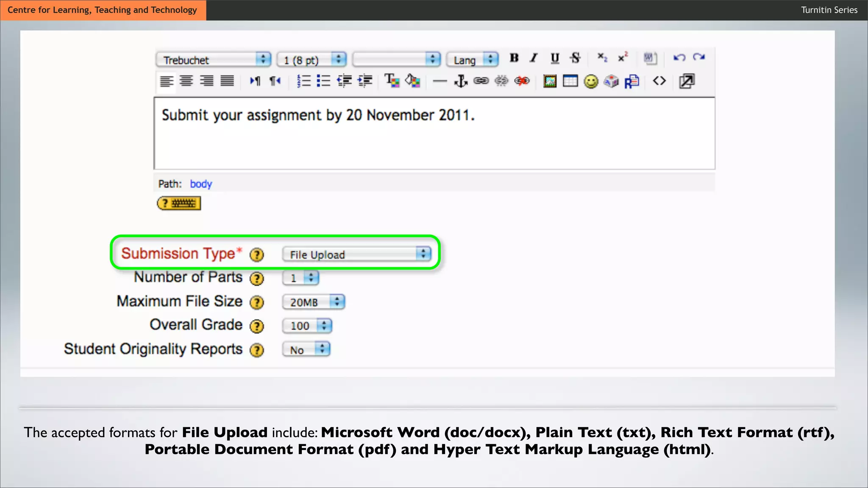868x488 pixels.
Task: Insert an anchor into the text
Action: (461, 80)
